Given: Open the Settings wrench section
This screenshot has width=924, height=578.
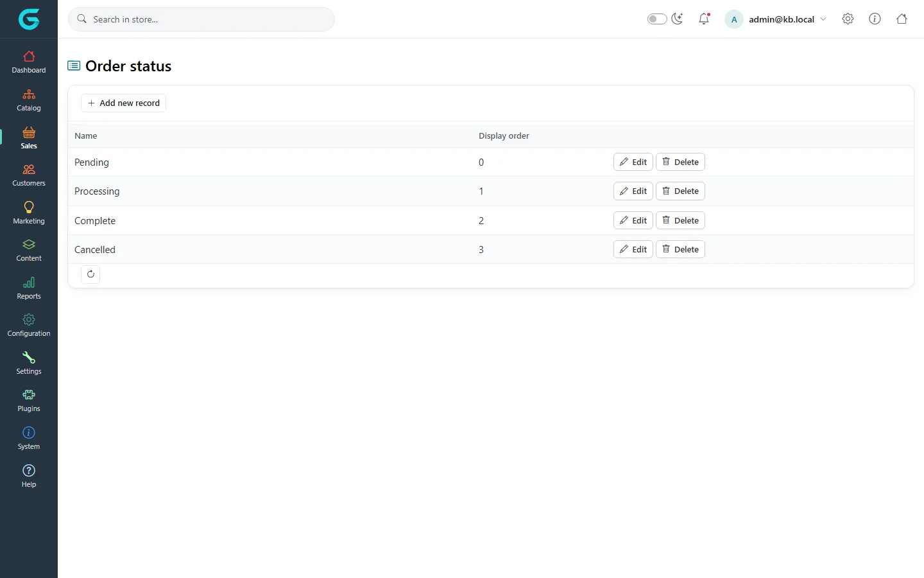Looking at the screenshot, I should pos(29,363).
